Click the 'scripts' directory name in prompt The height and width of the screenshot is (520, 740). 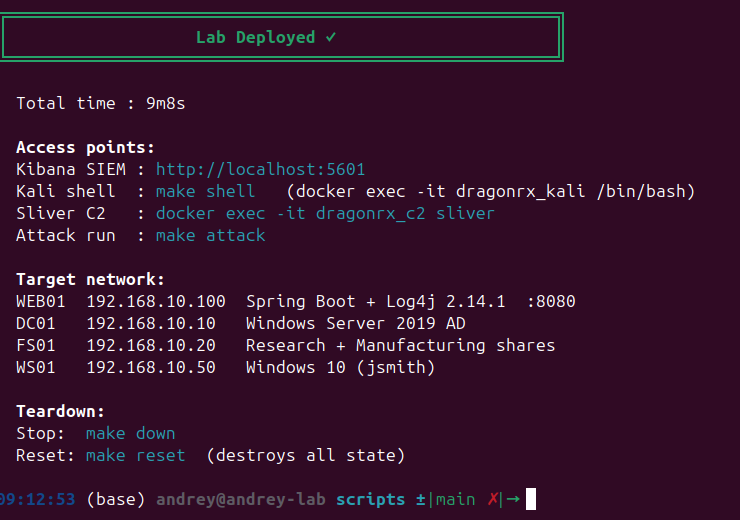point(370,499)
